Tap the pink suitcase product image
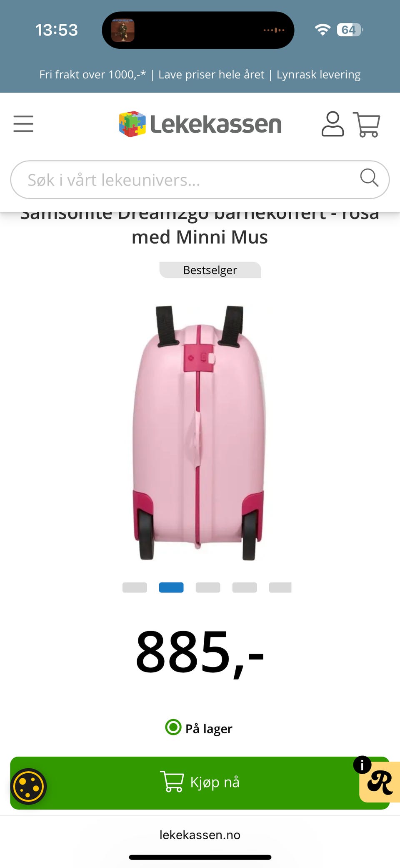This screenshot has height=868, width=400. click(199, 433)
